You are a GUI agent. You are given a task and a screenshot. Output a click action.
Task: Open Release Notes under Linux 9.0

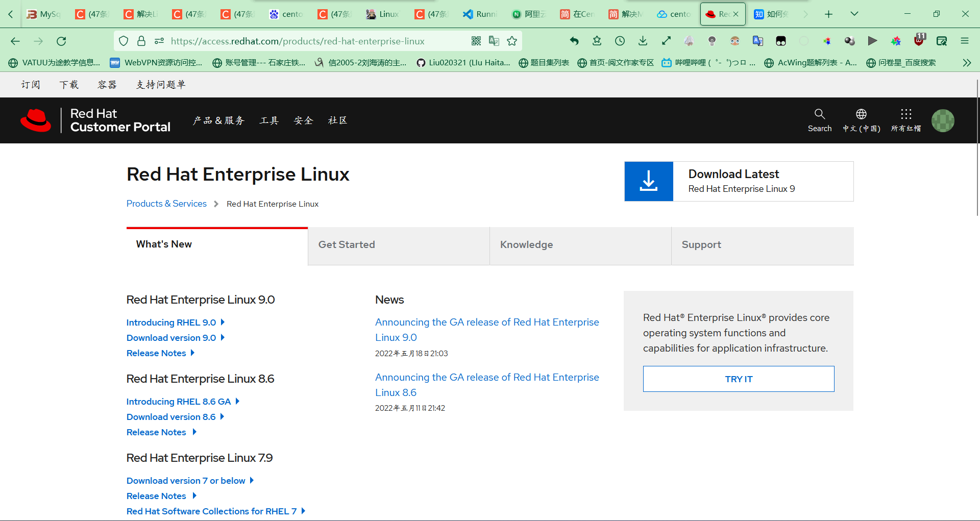point(160,353)
